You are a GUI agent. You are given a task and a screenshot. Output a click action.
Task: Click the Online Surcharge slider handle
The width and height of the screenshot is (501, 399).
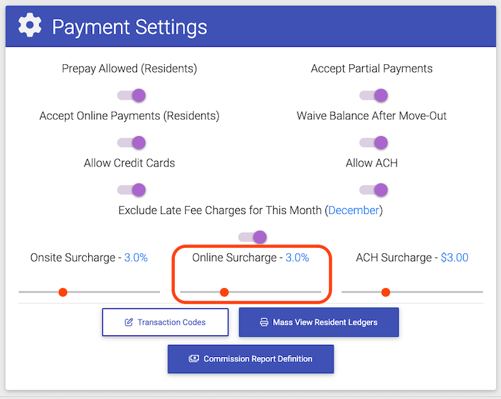click(224, 292)
